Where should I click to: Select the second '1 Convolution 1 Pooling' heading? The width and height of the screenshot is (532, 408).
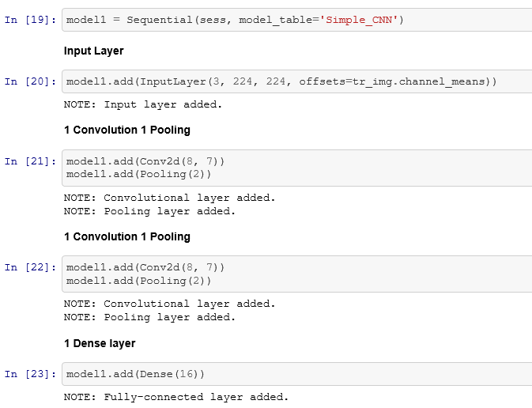pos(127,236)
